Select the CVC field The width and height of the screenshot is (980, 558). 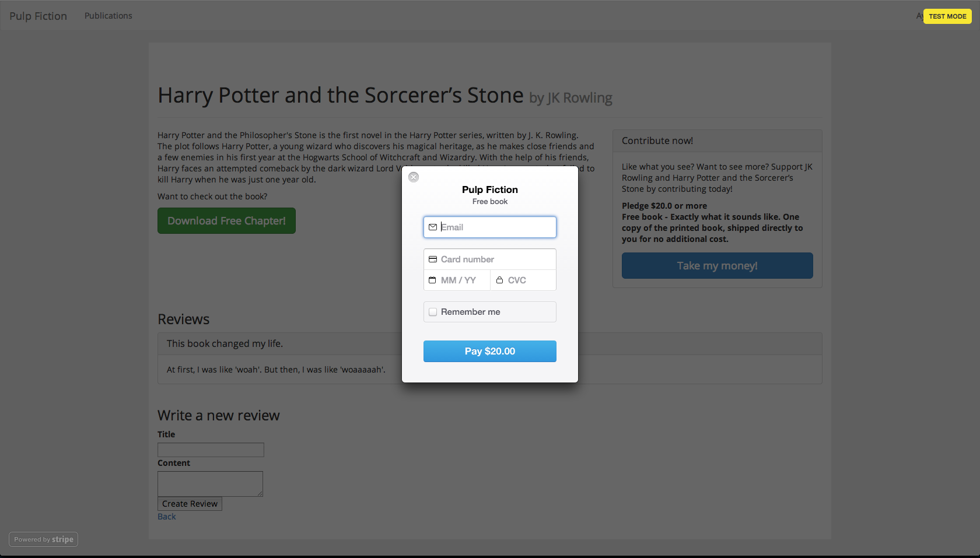523,280
